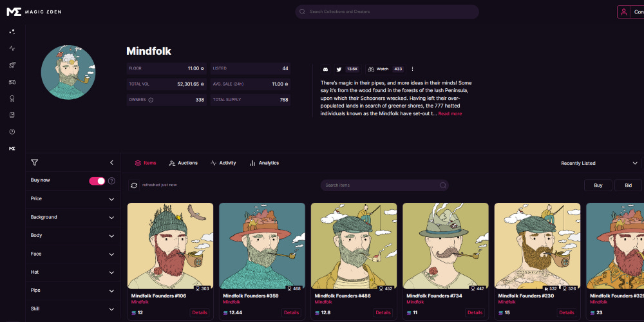Screen dimensions: 644x322
Task: Expand the Body filter
Action: (73, 236)
